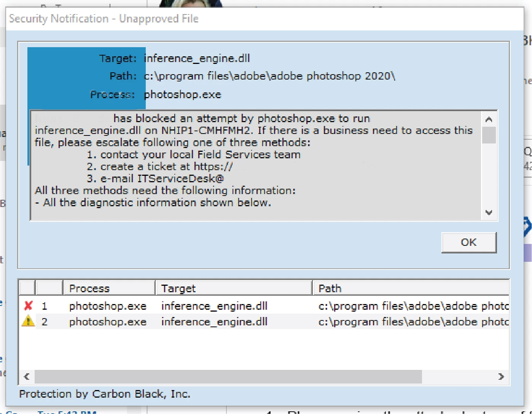
Task: Click row number 2 in the table
Action: [45, 322]
